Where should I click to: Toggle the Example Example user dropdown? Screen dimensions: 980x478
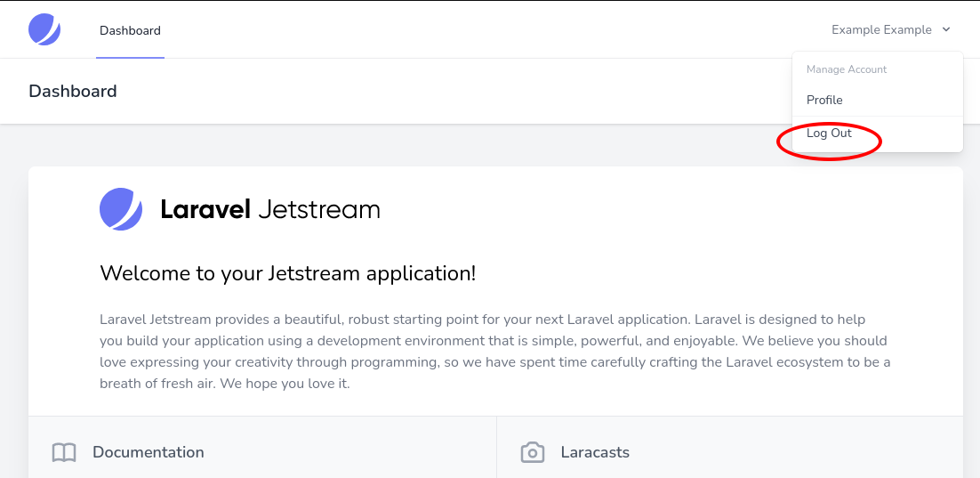click(x=890, y=29)
